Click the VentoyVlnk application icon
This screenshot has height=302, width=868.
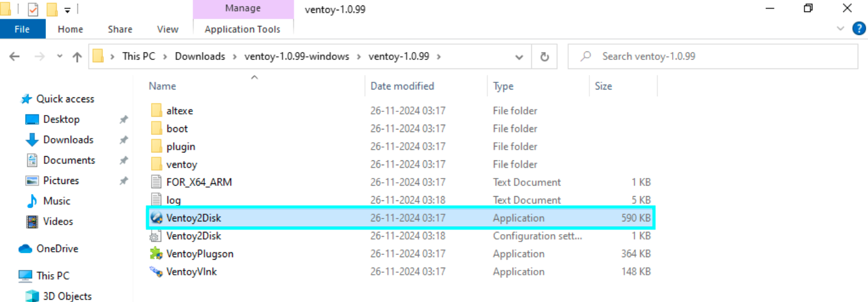pos(157,272)
